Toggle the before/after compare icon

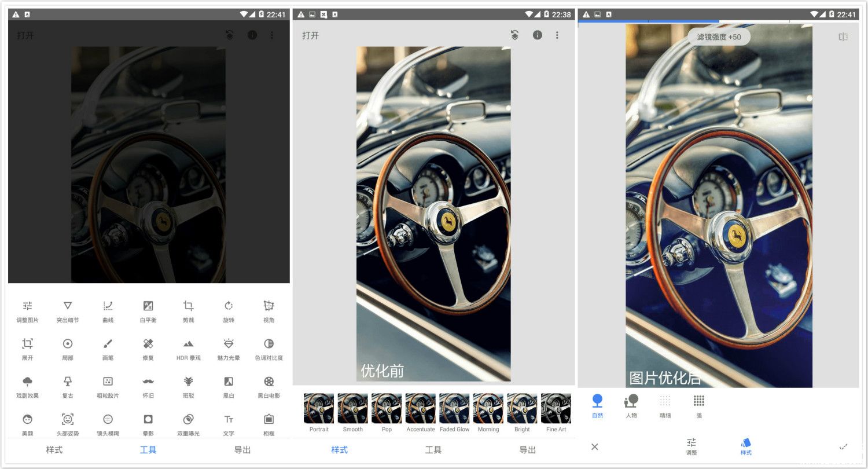843,37
